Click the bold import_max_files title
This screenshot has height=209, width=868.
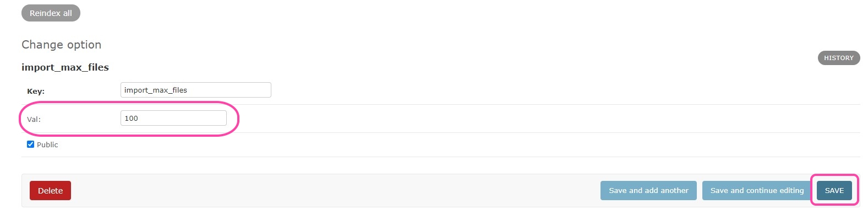65,67
